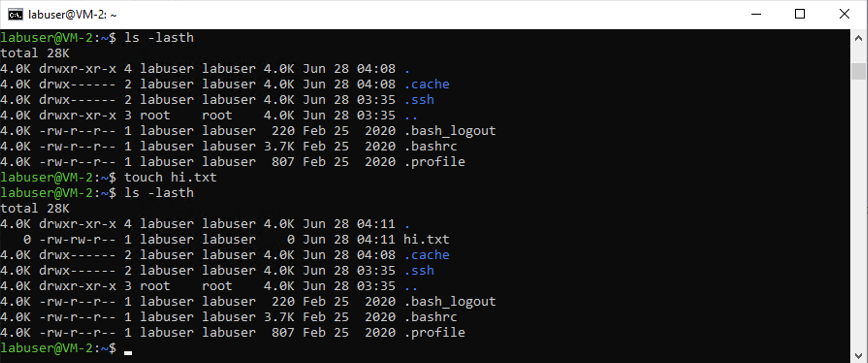
Task: Select the hi.txt file entry
Action: (425, 239)
